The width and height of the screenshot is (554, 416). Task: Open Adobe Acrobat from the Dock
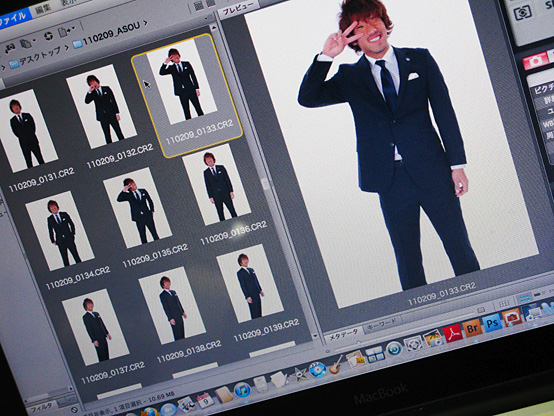(452, 333)
